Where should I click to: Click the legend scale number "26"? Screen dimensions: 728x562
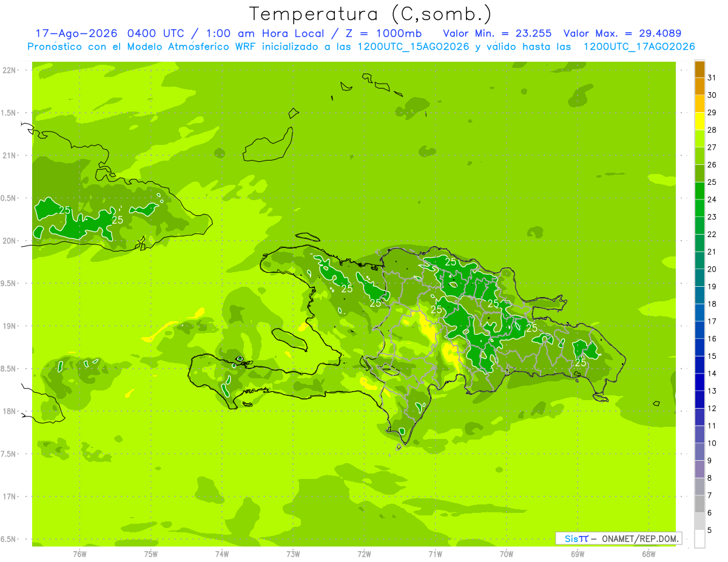click(712, 165)
